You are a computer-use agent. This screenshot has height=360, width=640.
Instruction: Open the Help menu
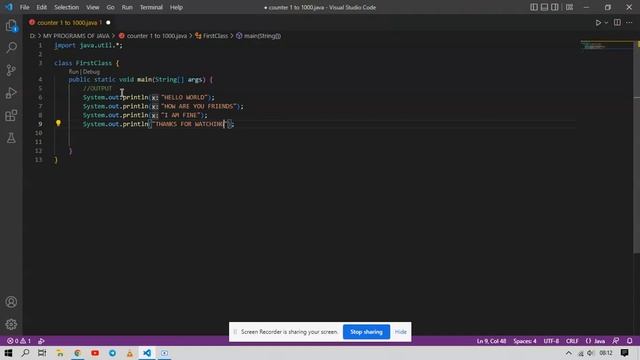[176, 7]
